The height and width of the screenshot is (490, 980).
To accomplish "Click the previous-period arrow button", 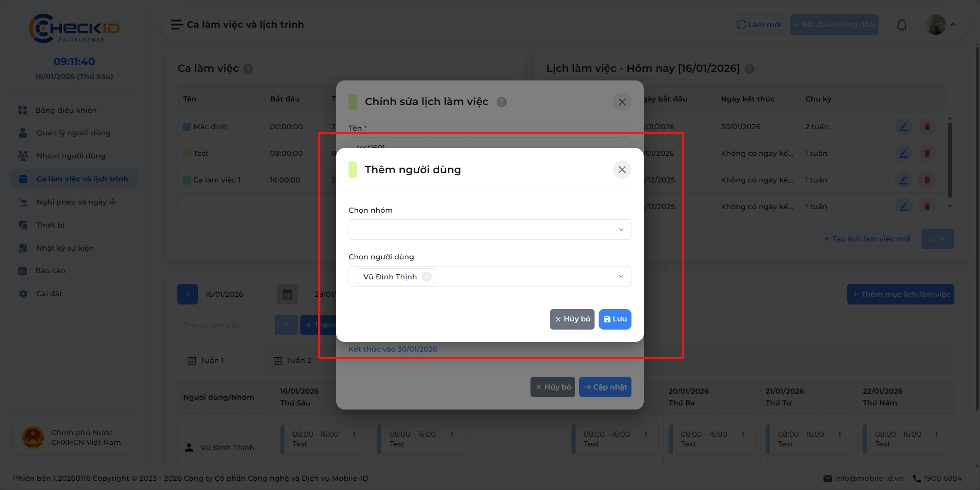I will [x=188, y=294].
